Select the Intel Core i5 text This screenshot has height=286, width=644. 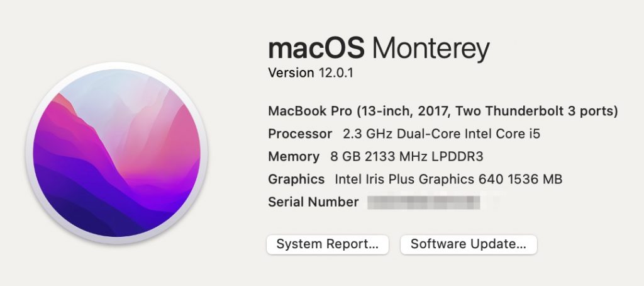502,134
